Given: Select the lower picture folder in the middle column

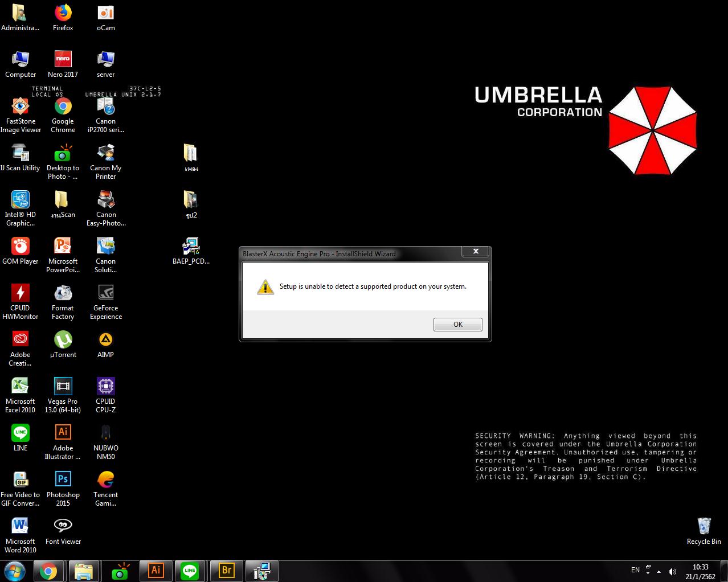Looking at the screenshot, I should click(191, 205).
